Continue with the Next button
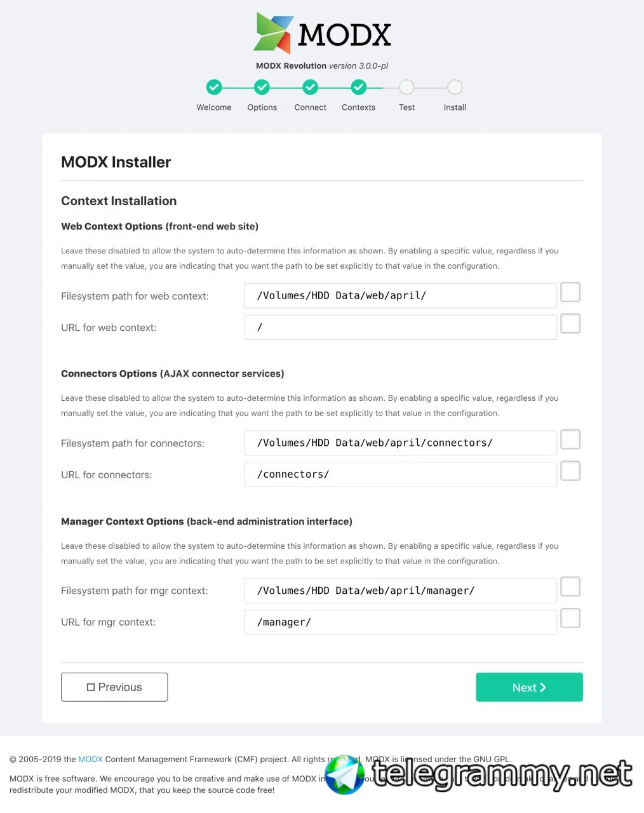The width and height of the screenshot is (644, 813). 529,687
